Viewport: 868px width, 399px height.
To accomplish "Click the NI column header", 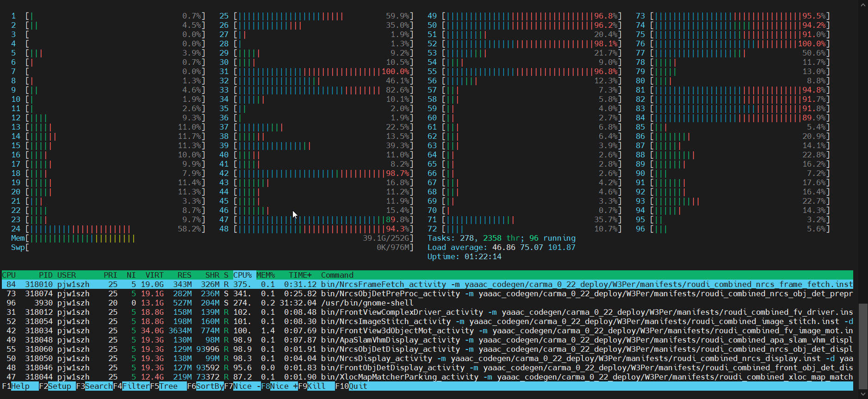I will (x=131, y=275).
